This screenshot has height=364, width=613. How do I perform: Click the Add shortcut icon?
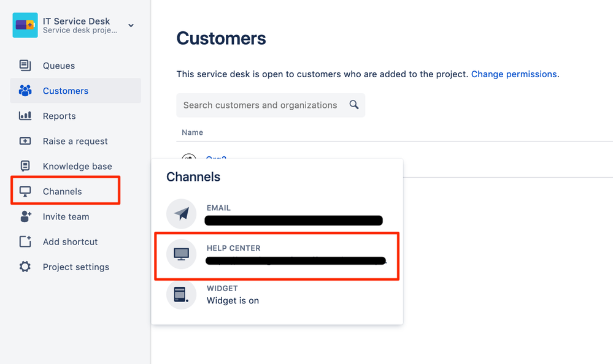pyautogui.click(x=25, y=241)
